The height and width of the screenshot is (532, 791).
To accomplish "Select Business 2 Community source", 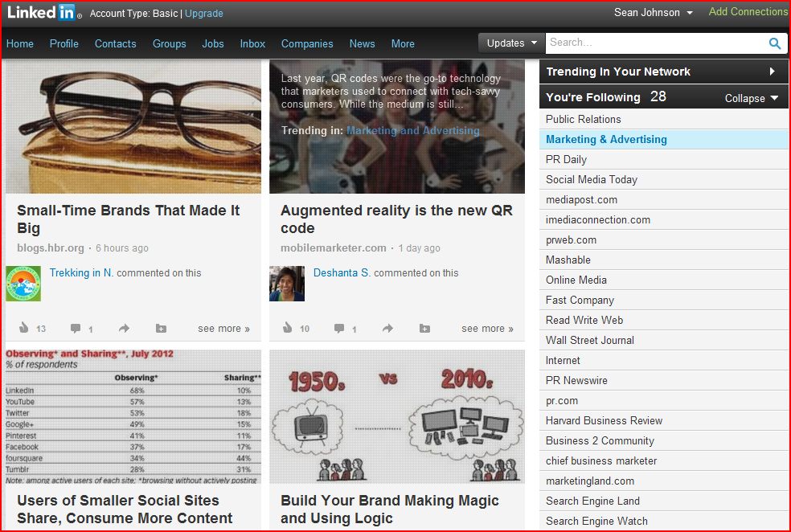I will coord(663,440).
